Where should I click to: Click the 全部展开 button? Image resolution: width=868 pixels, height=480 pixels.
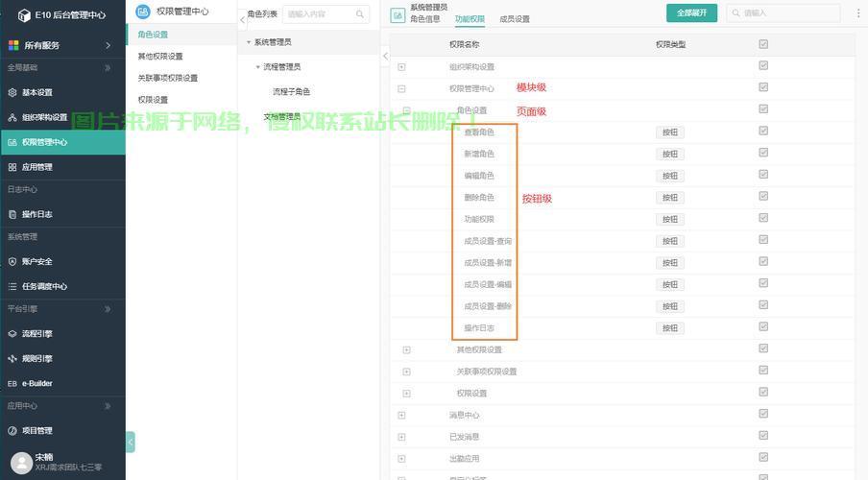coord(691,12)
